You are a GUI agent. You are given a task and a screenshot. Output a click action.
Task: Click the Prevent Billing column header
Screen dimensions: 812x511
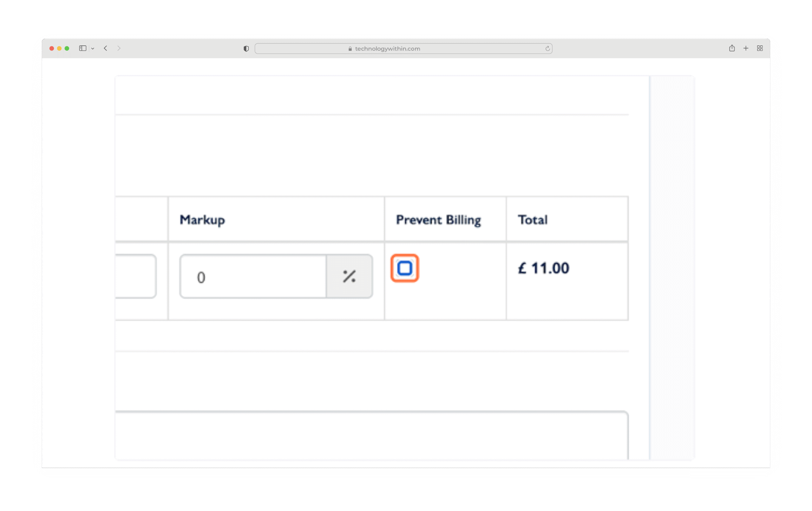pyautogui.click(x=438, y=220)
